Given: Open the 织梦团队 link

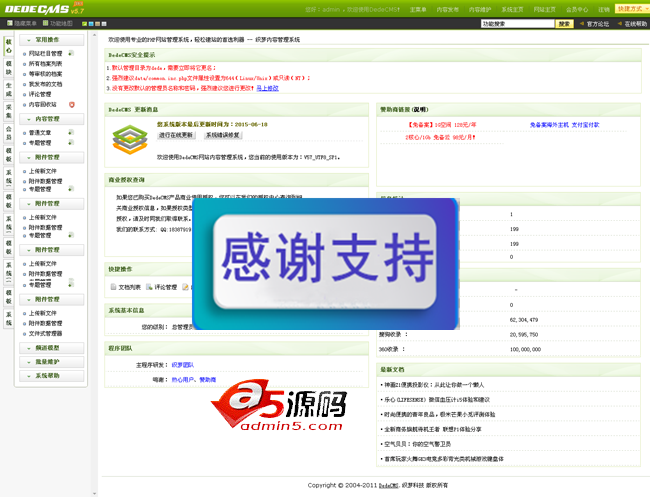Looking at the screenshot, I should [x=182, y=365].
